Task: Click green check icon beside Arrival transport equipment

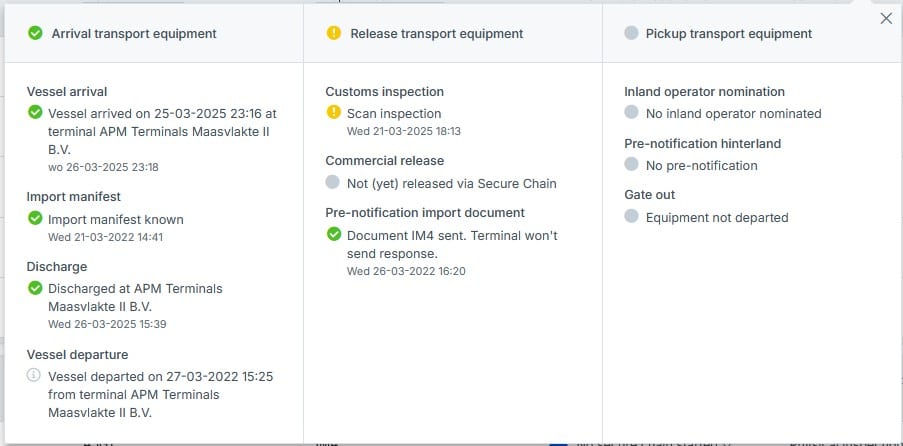Action: [x=35, y=34]
